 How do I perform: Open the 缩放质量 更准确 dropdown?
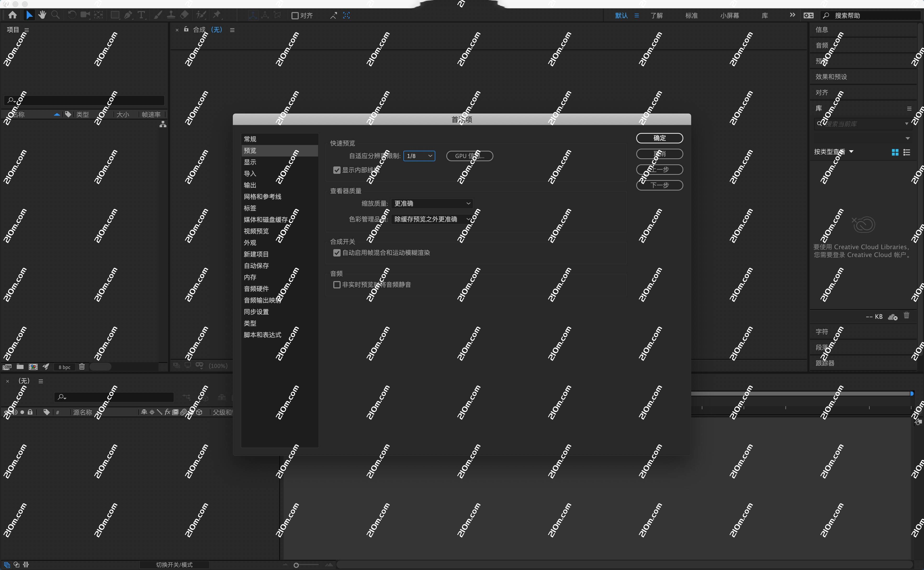point(432,204)
